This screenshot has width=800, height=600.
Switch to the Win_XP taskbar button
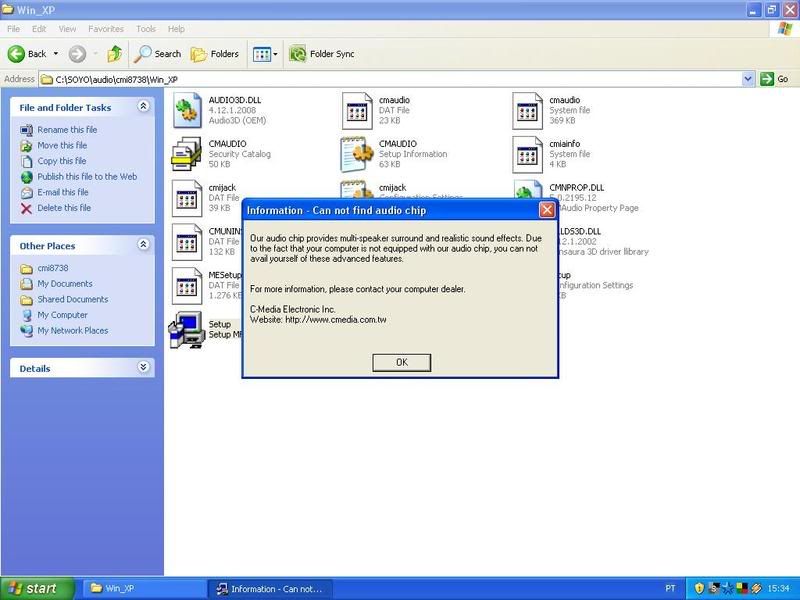(144, 589)
